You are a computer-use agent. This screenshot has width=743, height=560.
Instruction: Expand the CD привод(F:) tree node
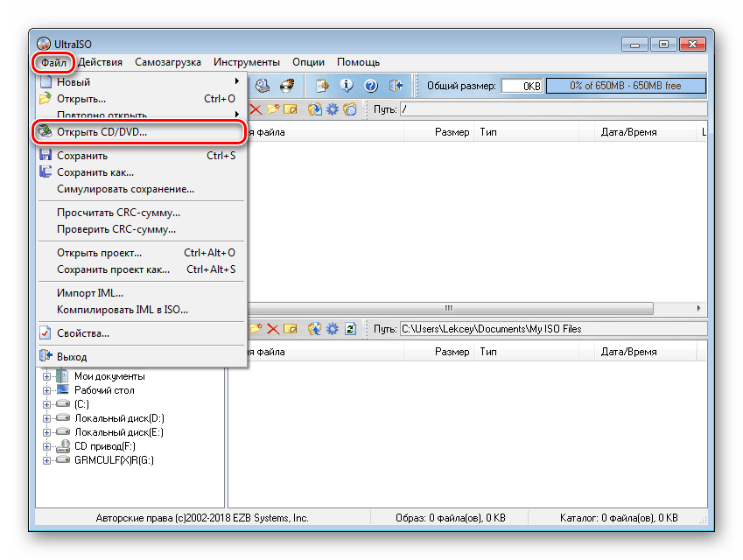pyautogui.click(x=46, y=446)
